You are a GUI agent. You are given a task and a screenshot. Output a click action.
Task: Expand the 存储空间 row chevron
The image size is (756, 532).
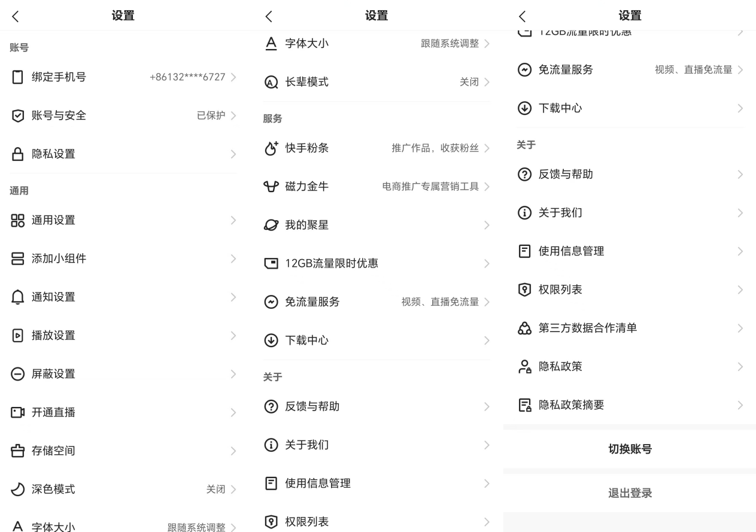coord(234,451)
